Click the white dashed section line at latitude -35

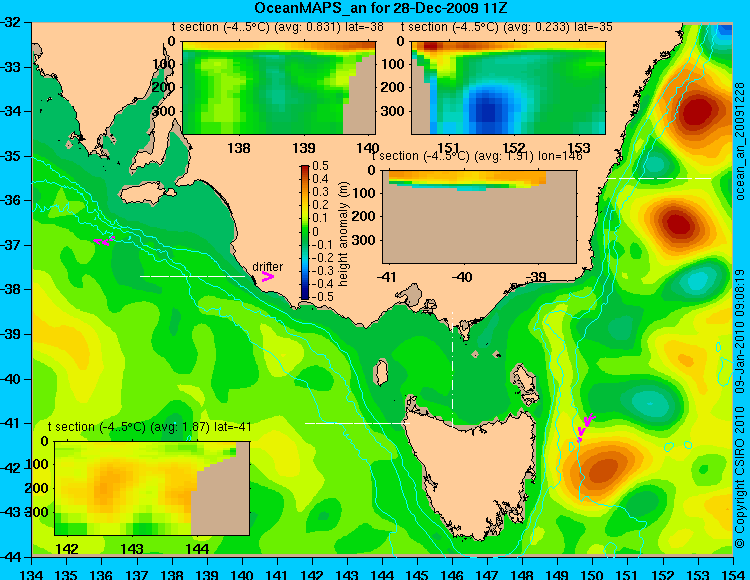(x=660, y=178)
